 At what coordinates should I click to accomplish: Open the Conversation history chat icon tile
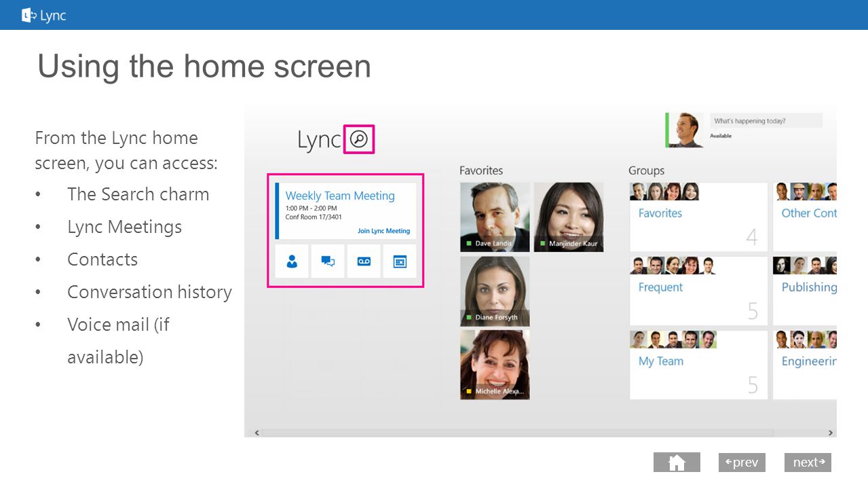(x=328, y=261)
